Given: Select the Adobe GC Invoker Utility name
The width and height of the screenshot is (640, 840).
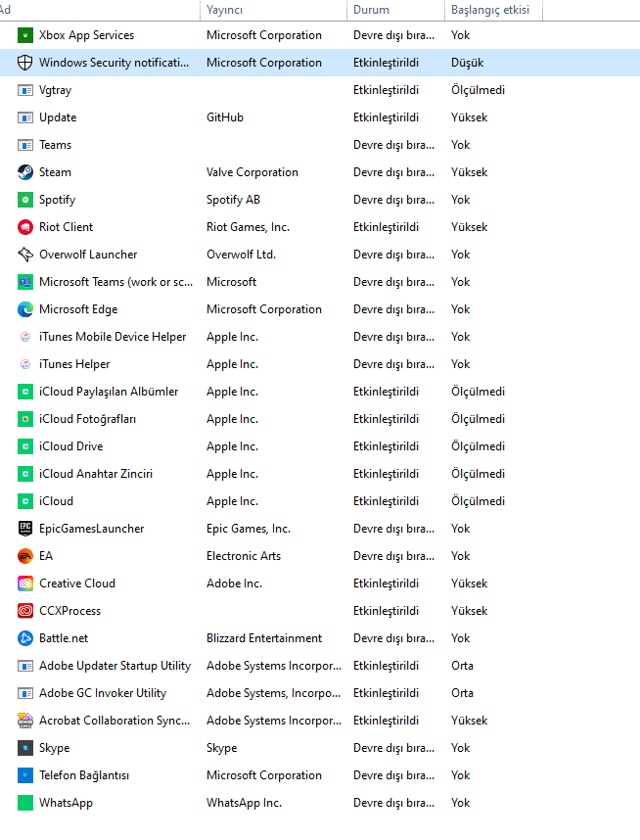Looking at the screenshot, I should pos(103,693).
